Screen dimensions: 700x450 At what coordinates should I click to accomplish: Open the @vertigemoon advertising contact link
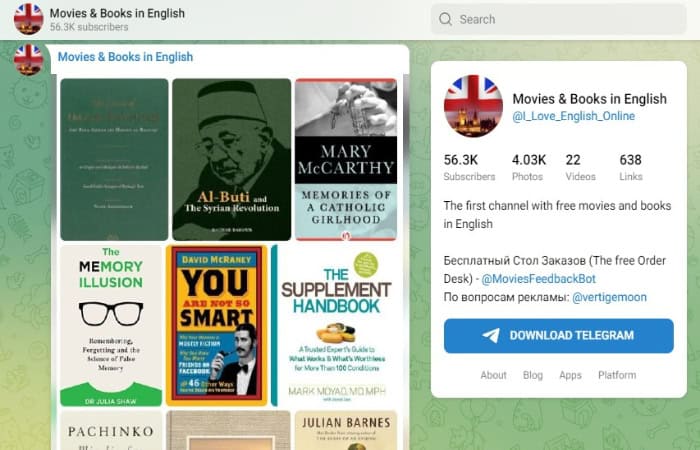coord(609,297)
